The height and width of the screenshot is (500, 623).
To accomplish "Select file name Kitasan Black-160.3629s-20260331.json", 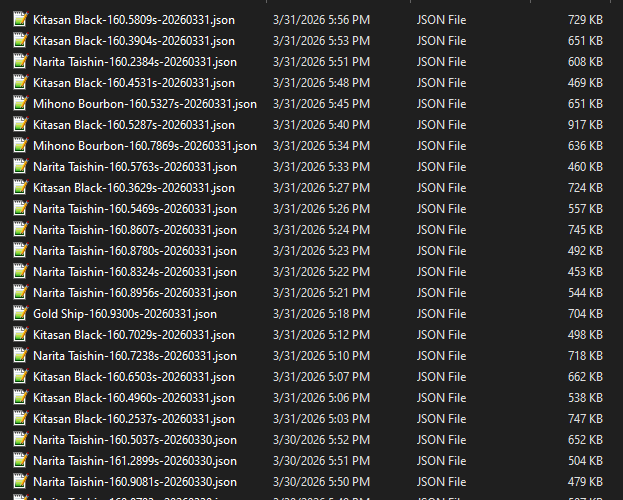I will coord(134,188).
